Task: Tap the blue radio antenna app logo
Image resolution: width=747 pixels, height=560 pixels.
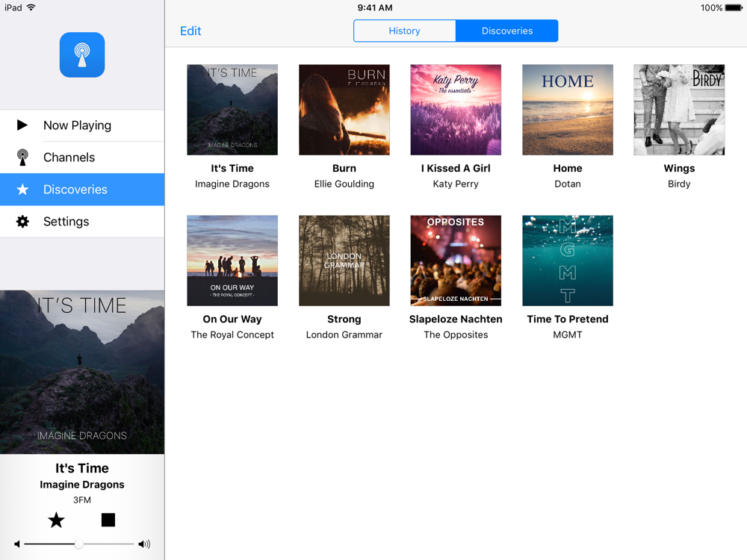Action: click(x=82, y=55)
